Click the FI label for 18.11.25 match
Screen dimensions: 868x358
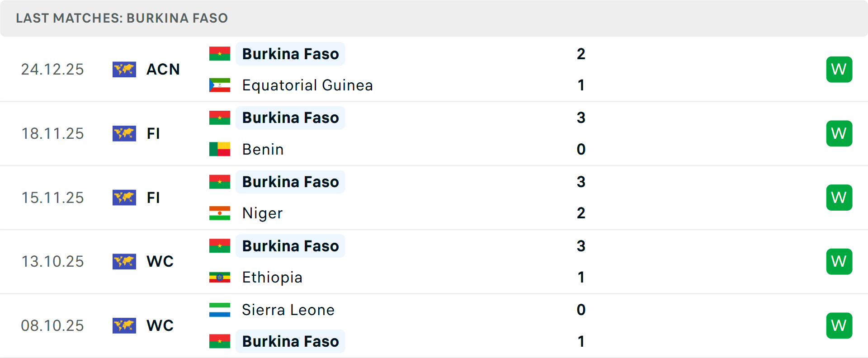click(x=153, y=133)
